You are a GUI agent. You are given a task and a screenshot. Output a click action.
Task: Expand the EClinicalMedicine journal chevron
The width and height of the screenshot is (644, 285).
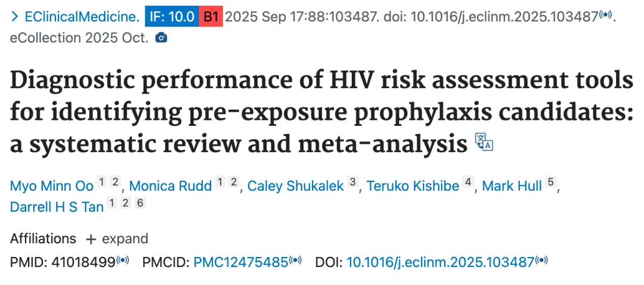pos(15,17)
